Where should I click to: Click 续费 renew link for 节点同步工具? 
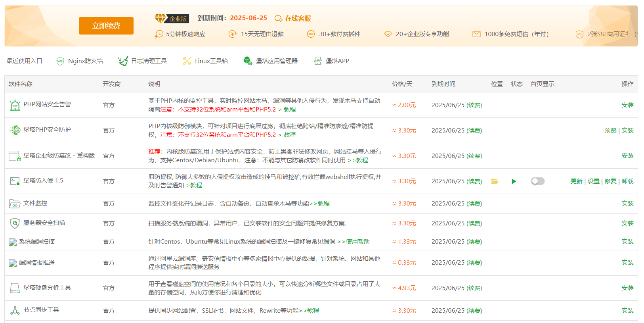tap(474, 311)
